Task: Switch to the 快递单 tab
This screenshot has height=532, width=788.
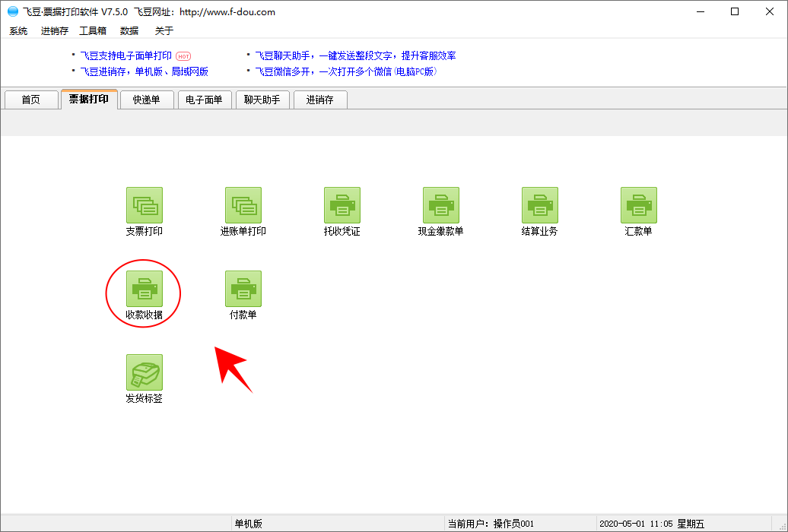Action: coord(147,100)
